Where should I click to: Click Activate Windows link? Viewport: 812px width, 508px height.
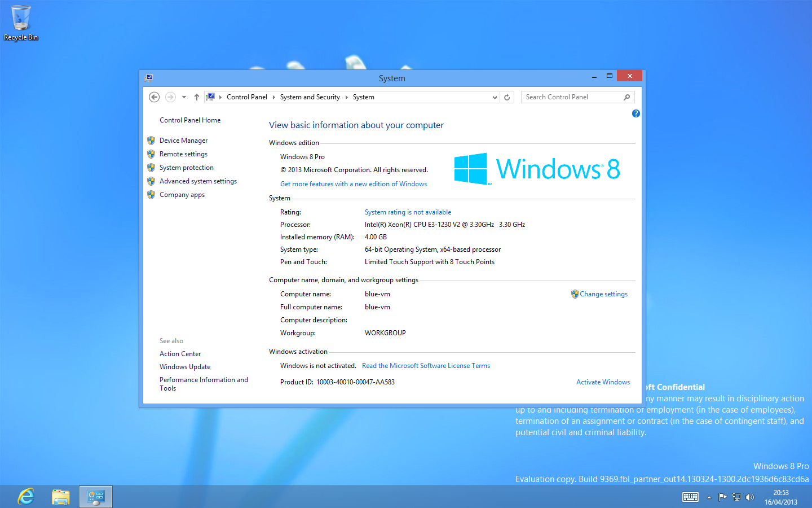pyautogui.click(x=603, y=382)
